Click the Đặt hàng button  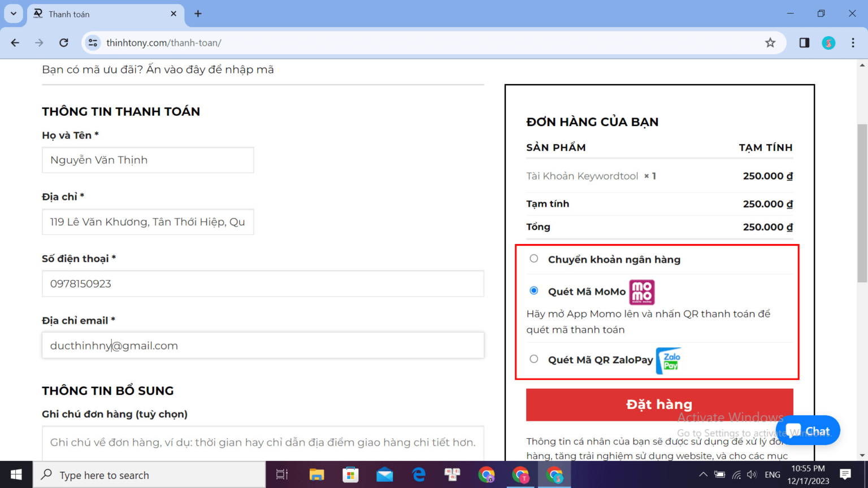[x=659, y=404]
